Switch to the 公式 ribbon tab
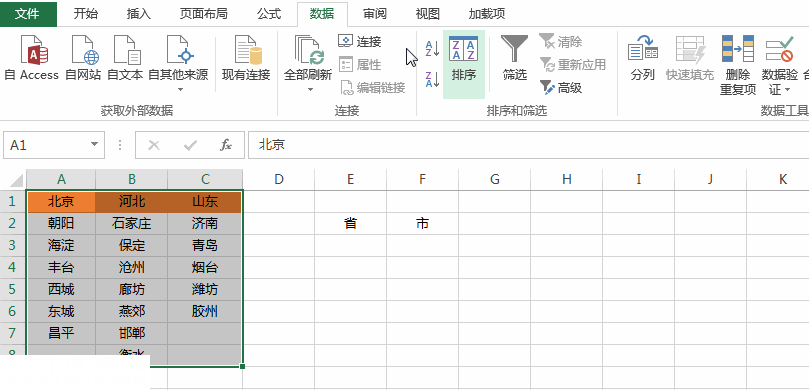809x390 pixels. click(269, 14)
